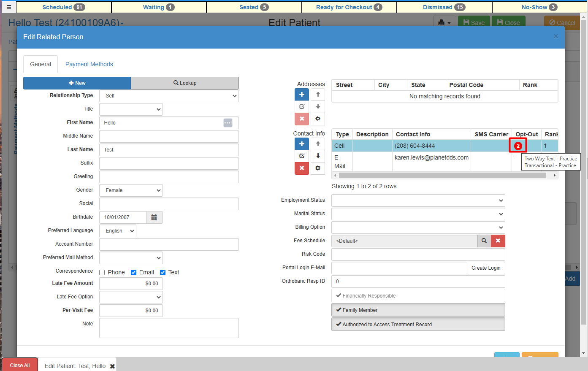Screen dimensions: 588x371
Task: Search for a Fee Schedule
Action: coord(484,241)
